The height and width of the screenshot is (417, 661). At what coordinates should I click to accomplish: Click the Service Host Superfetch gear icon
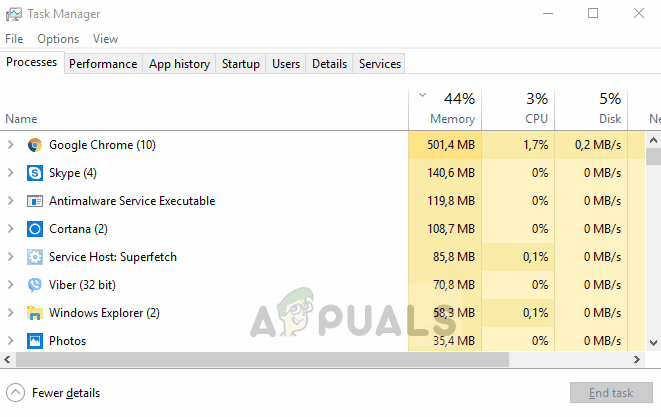point(34,257)
